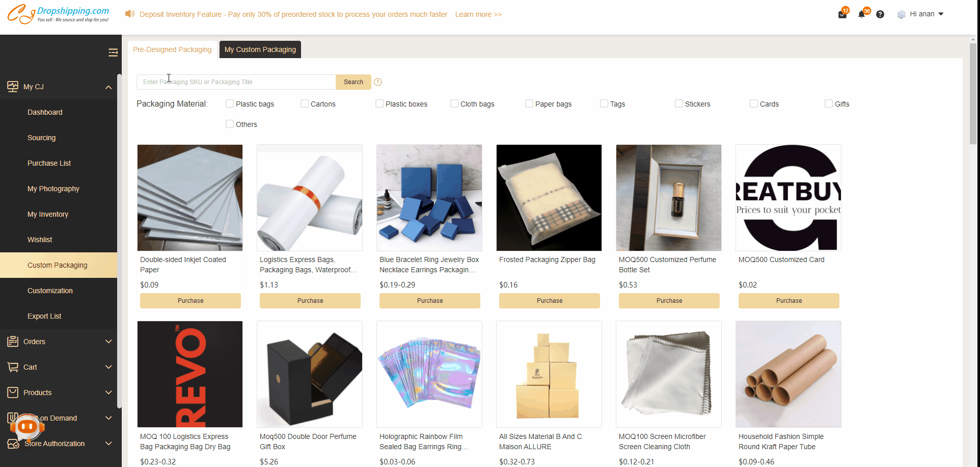980x467 pixels.
Task: Tick the Stickers checkbox
Action: (x=679, y=103)
